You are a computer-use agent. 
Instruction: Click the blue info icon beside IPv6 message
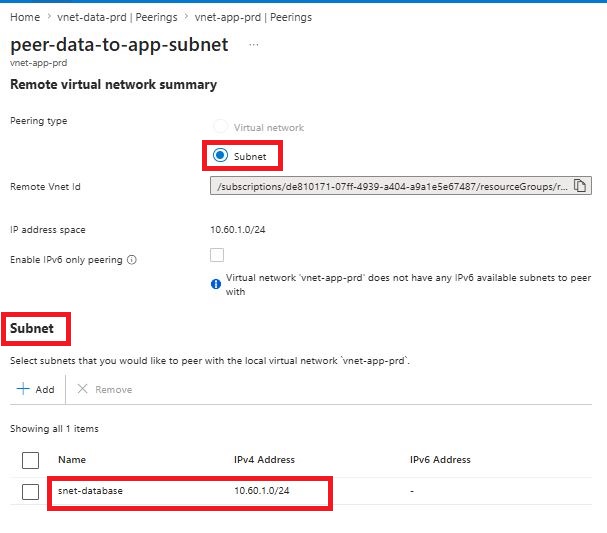[216, 284]
